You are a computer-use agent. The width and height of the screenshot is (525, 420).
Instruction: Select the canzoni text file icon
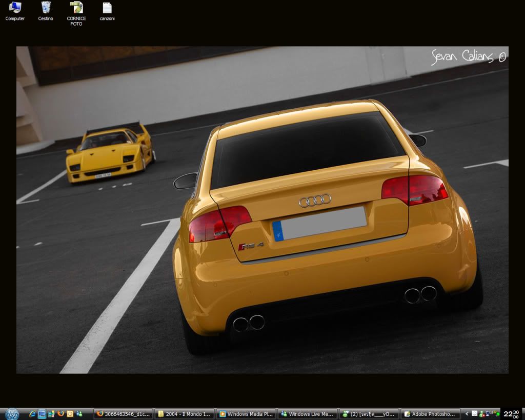pos(107,11)
